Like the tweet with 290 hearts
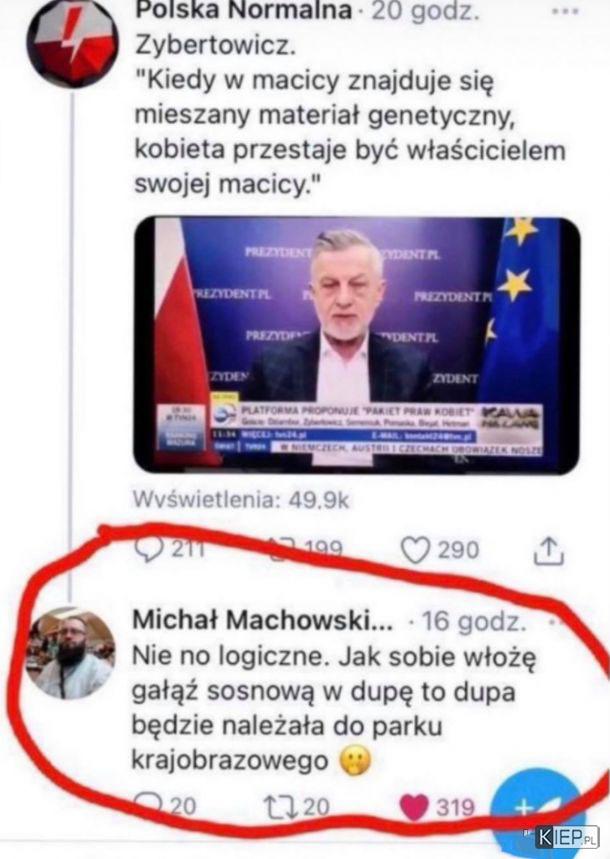 415,550
